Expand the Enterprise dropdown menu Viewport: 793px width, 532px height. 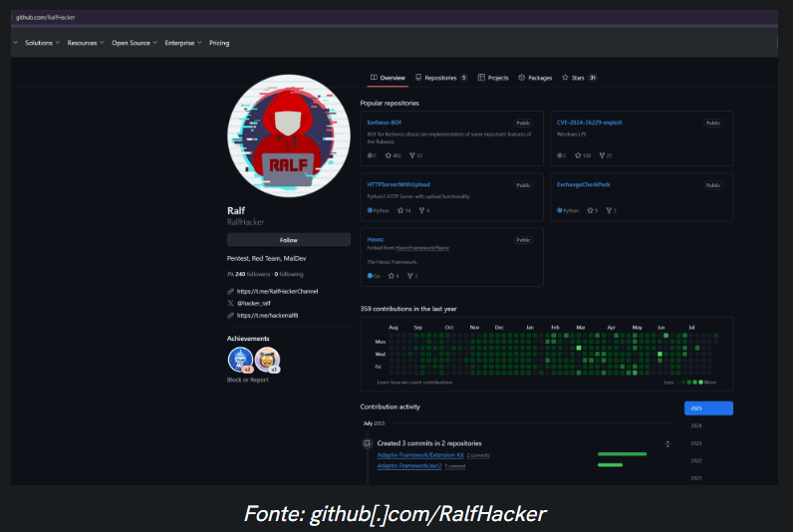tap(183, 43)
